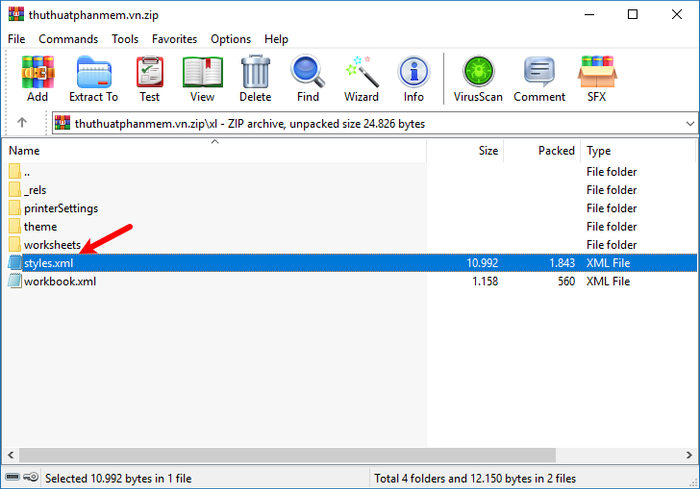
Task: Maximize the WinRAR window
Action: [633, 14]
